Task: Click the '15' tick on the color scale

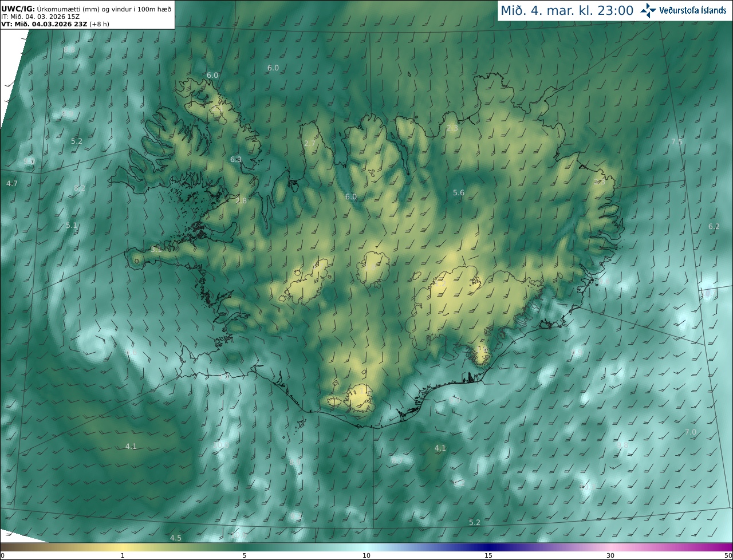Action: click(488, 555)
